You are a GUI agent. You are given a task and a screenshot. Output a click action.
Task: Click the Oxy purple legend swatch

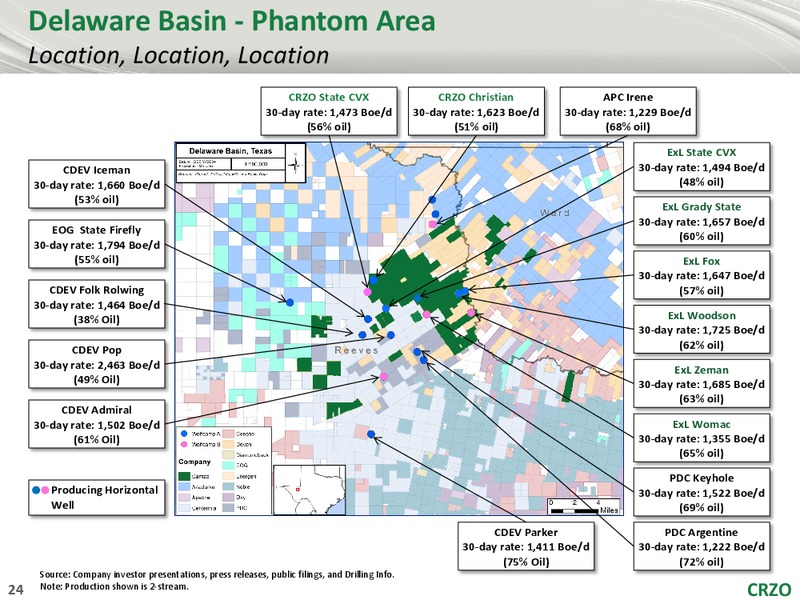point(228,497)
